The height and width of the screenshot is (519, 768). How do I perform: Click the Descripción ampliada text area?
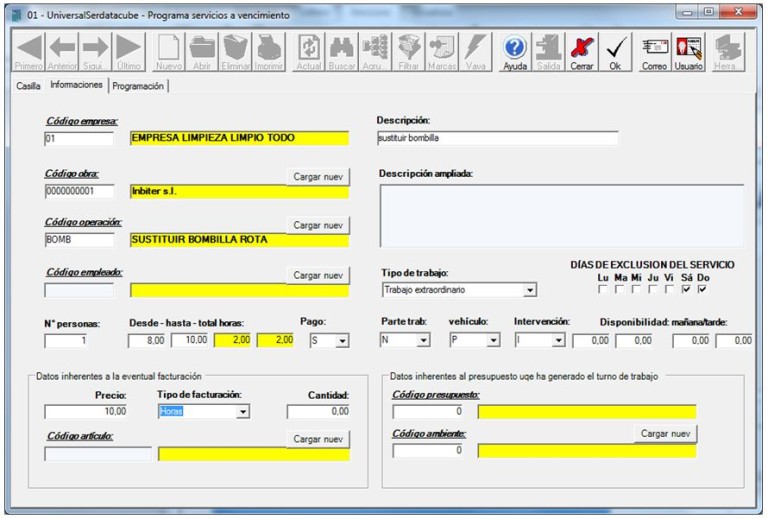562,216
